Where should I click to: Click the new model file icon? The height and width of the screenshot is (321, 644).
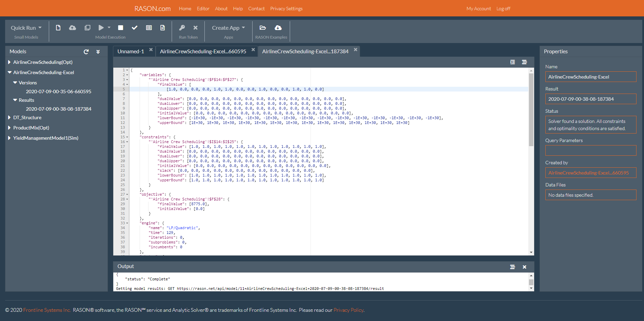coord(58,28)
